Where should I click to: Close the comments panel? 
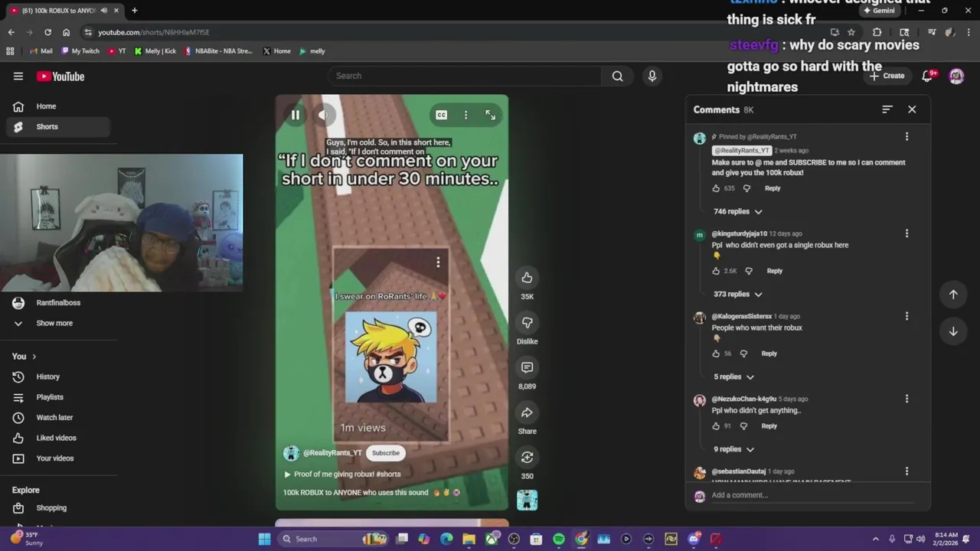(912, 109)
